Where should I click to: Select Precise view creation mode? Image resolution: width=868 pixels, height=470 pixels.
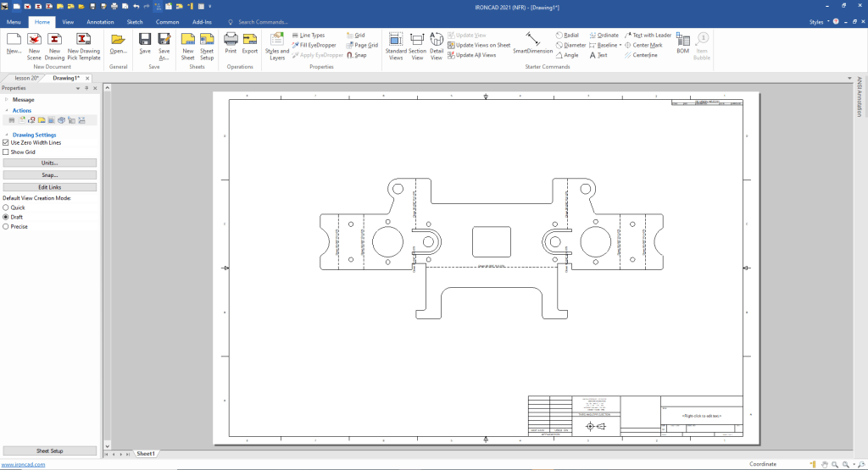[x=6, y=226]
